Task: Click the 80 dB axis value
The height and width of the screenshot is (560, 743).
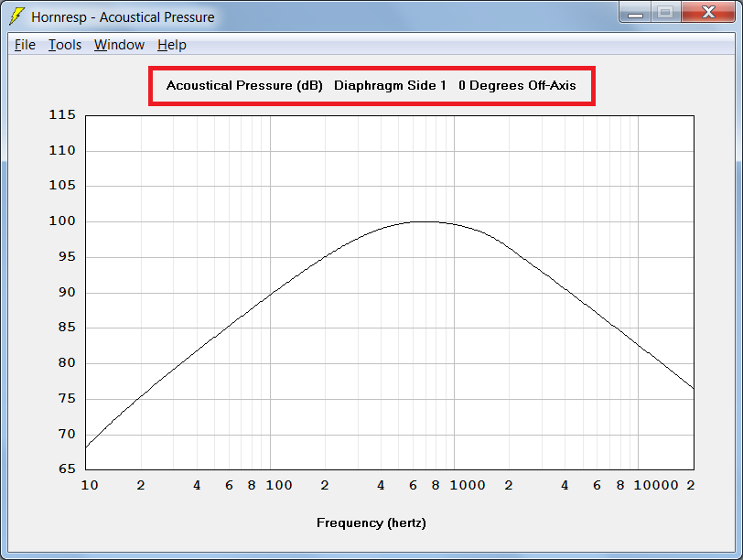Action: coord(67,363)
